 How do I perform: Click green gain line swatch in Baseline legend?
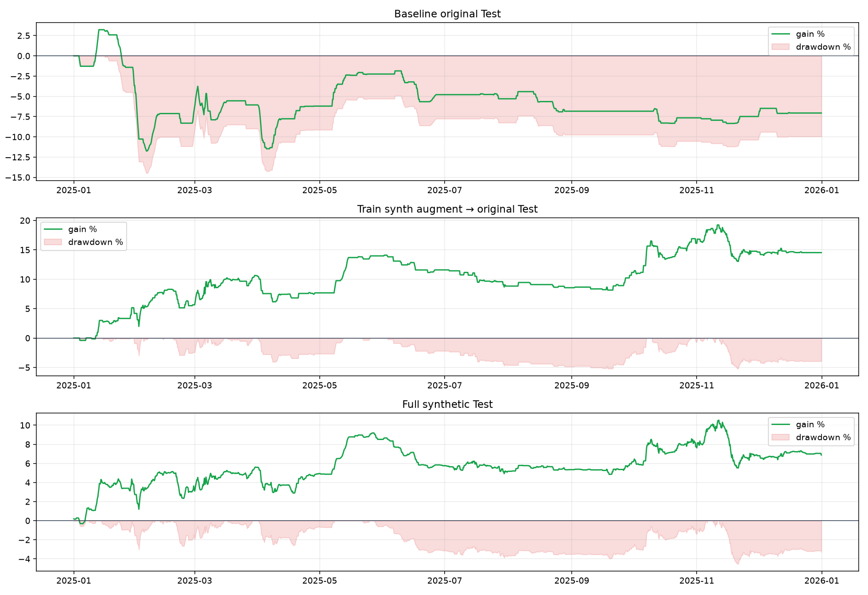pos(780,34)
